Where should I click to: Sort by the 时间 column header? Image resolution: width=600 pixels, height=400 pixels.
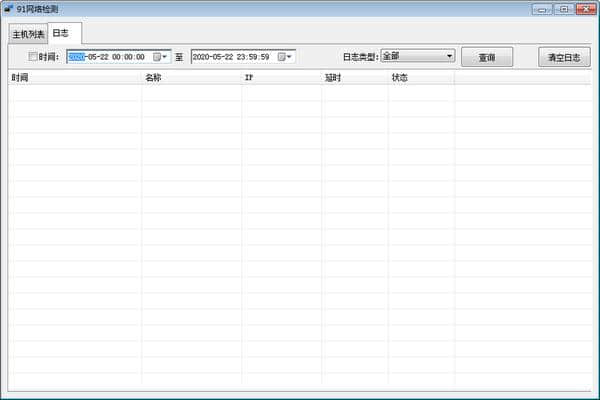pos(75,78)
